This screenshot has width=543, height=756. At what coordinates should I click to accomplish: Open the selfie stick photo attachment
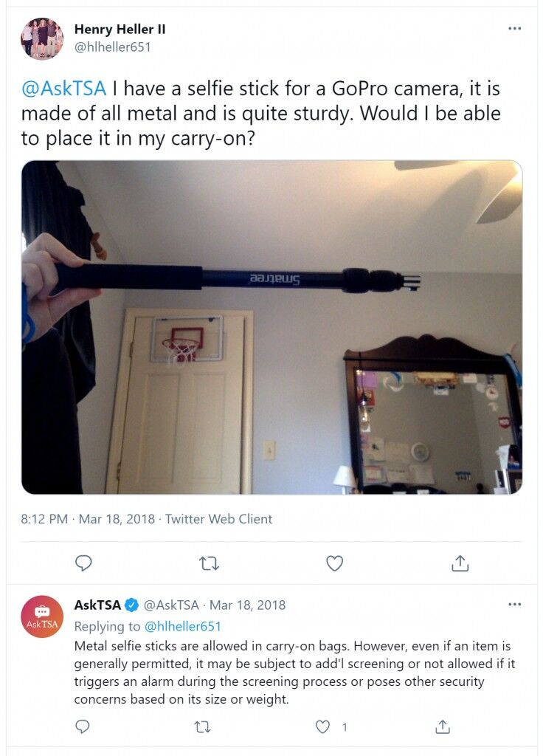click(271, 327)
